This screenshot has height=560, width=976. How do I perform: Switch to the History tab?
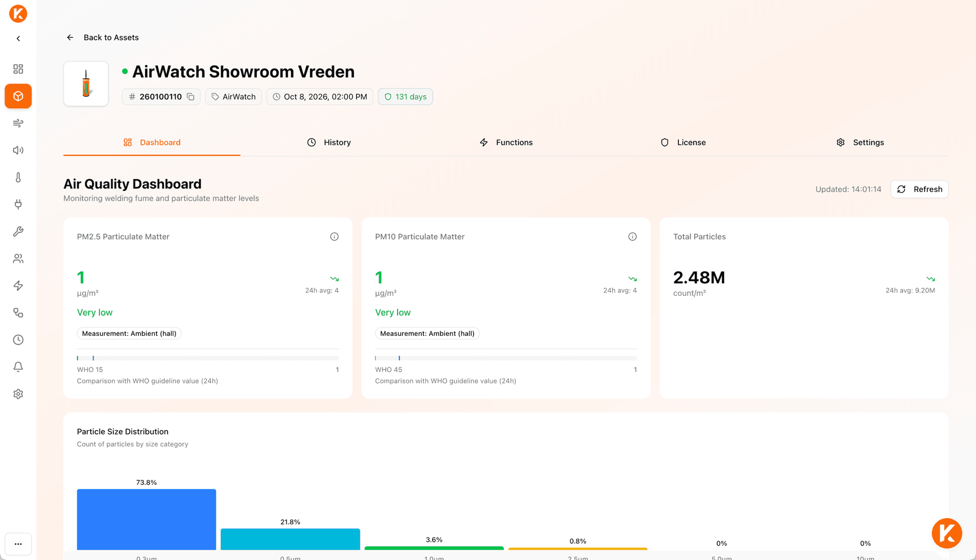coord(329,142)
